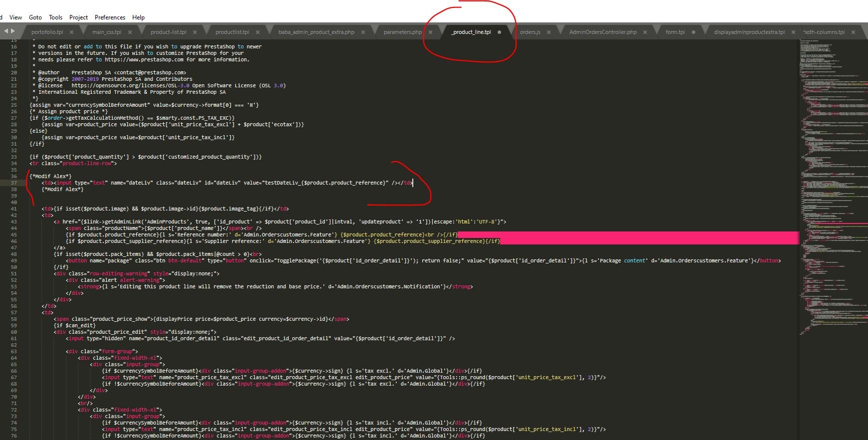Screen dimensions: 868x440
Task: Click line number 60 in the gutter
Action: (x=14, y=332)
